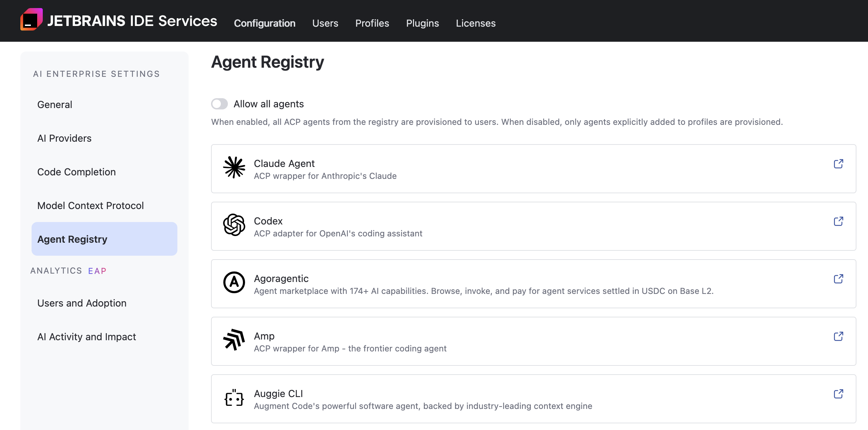Click the Amp arrows icon
This screenshot has width=868, height=430.
234,340
